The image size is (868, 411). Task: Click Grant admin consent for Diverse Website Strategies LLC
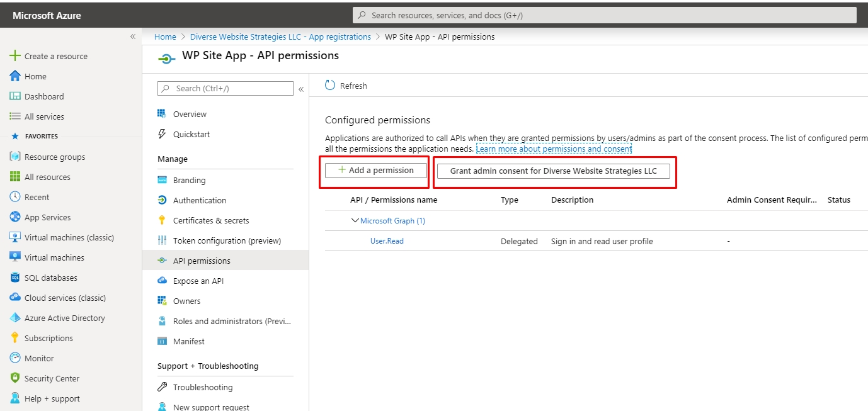[x=554, y=171]
